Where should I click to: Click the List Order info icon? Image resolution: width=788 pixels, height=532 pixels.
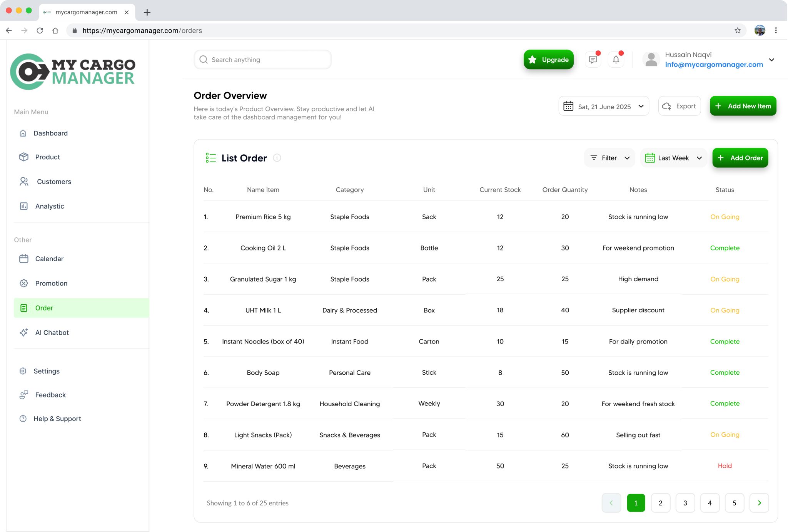[277, 158]
